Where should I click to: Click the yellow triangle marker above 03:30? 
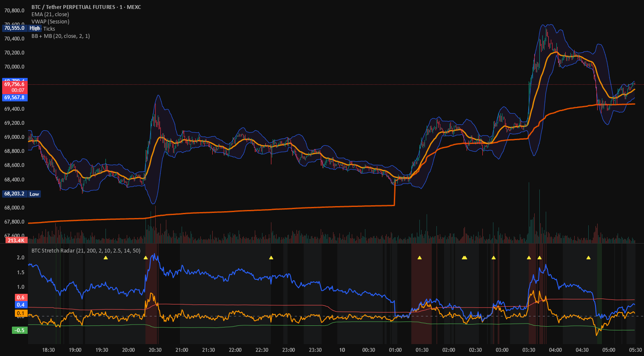point(529,258)
